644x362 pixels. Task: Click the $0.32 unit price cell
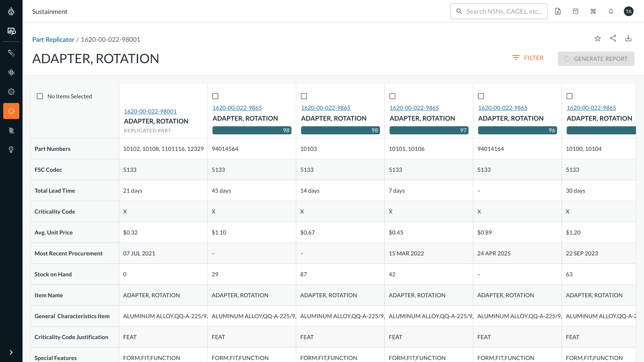coord(130,232)
